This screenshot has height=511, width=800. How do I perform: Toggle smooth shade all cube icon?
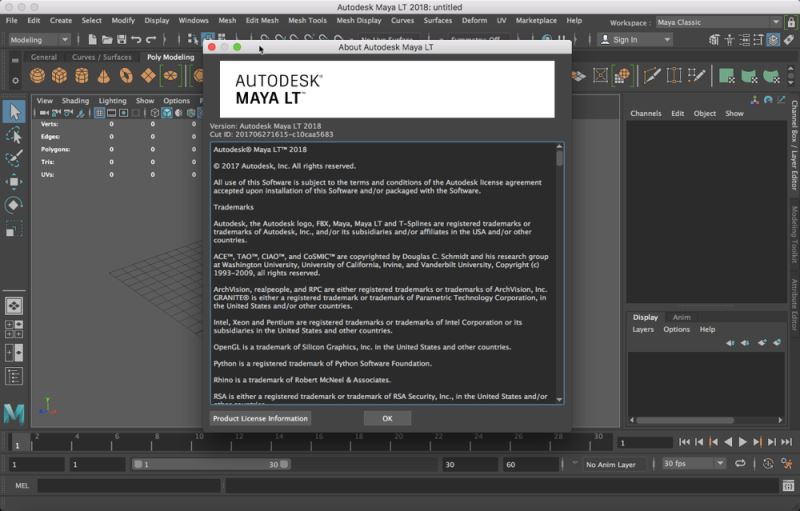point(167,113)
